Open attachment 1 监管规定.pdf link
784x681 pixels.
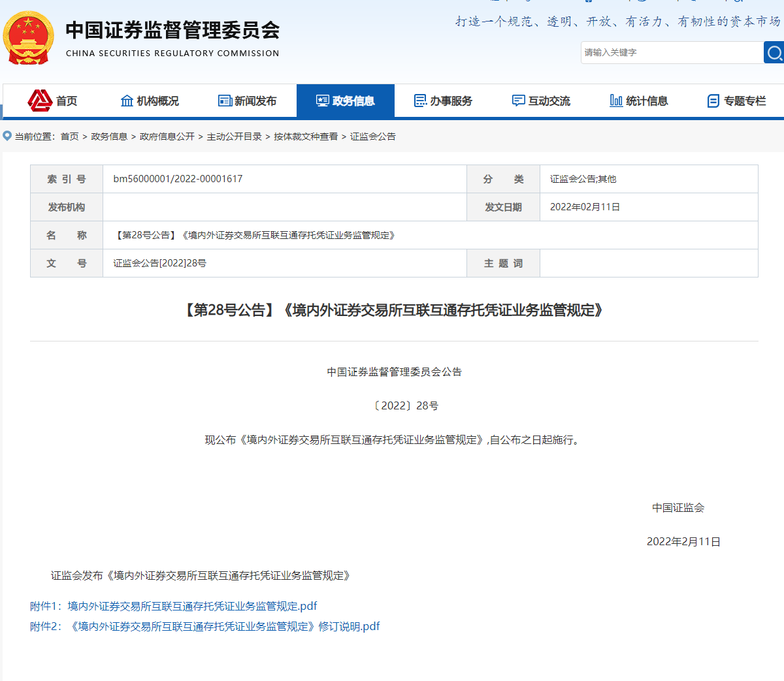point(192,606)
